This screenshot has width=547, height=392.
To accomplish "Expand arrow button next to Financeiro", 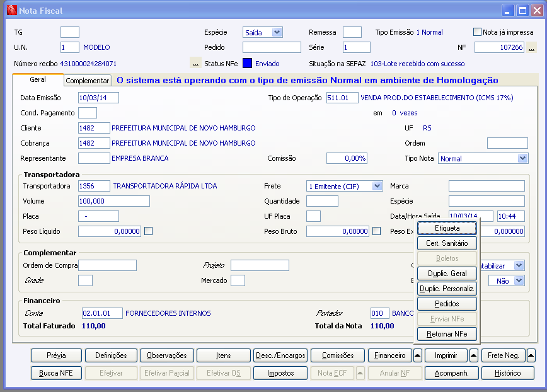I will point(417,355).
